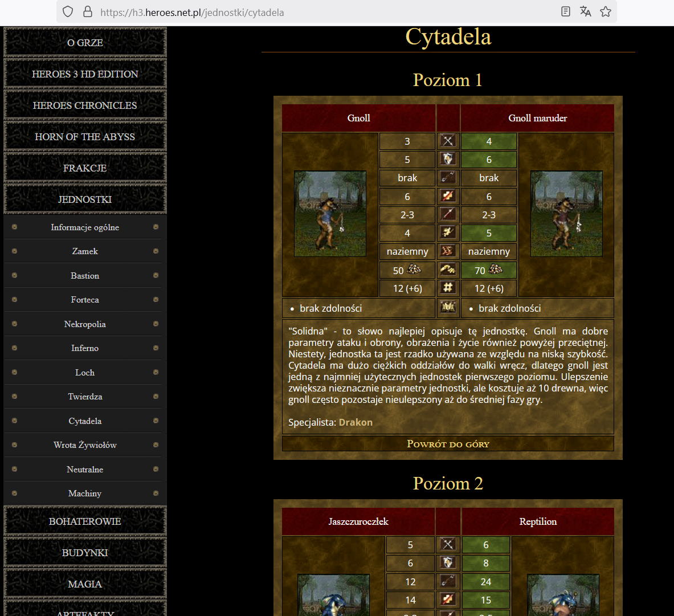The width and height of the screenshot is (674, 616).
Task: Click the Gnoll creature portrait
Action: pyautogui.click(x=330, y=214)
